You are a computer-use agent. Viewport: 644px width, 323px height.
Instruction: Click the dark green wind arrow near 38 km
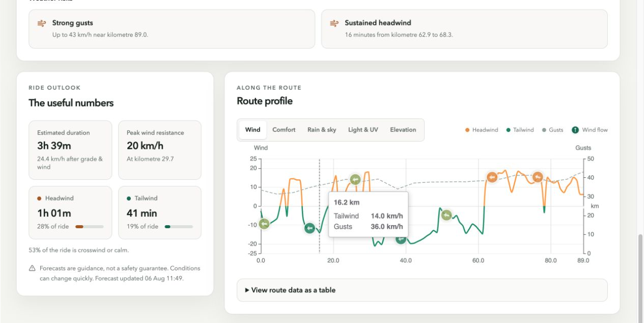click(401, 239)
